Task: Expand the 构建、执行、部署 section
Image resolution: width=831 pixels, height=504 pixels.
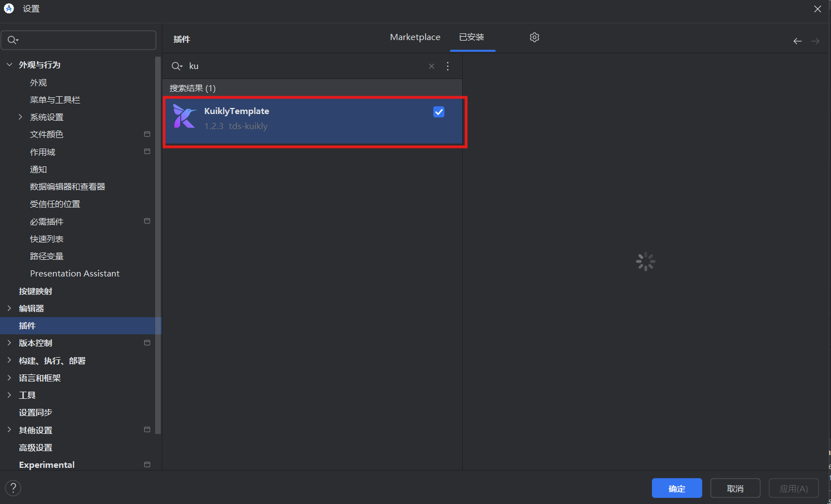Action: click(9, 360)
